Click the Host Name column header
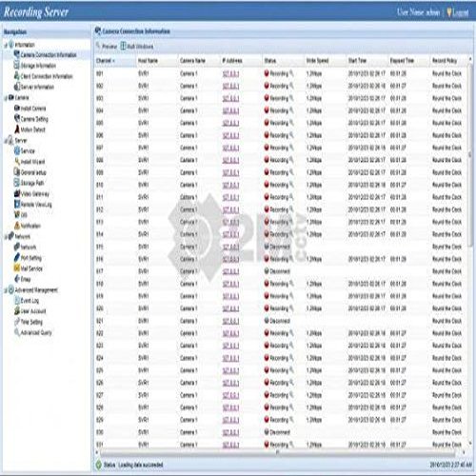Viewport: 476px width, 476px height. 156,61
